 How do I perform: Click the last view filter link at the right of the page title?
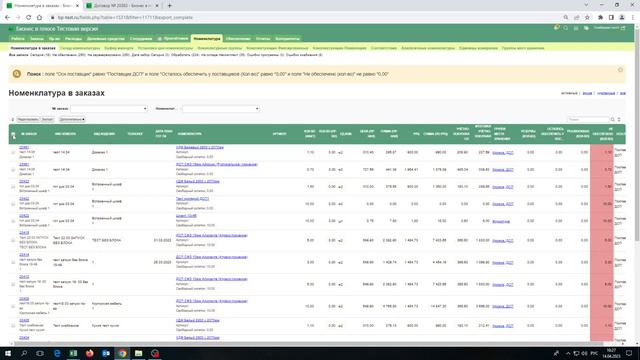[623, 93]
